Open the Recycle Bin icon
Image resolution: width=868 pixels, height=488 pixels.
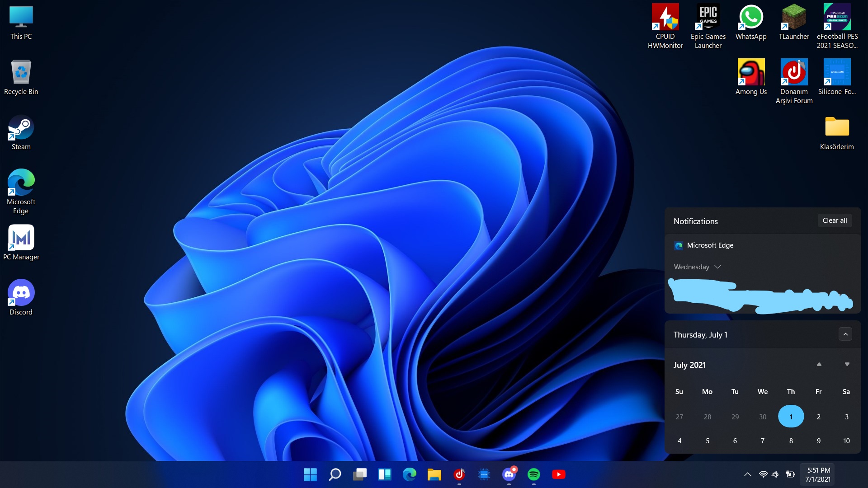[x=21, y=78]
